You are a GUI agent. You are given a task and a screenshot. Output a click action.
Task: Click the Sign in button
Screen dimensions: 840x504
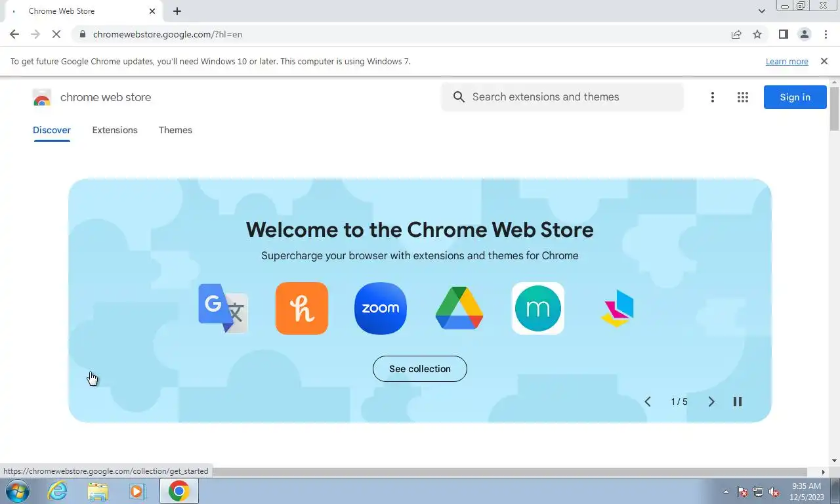(795, 97)
